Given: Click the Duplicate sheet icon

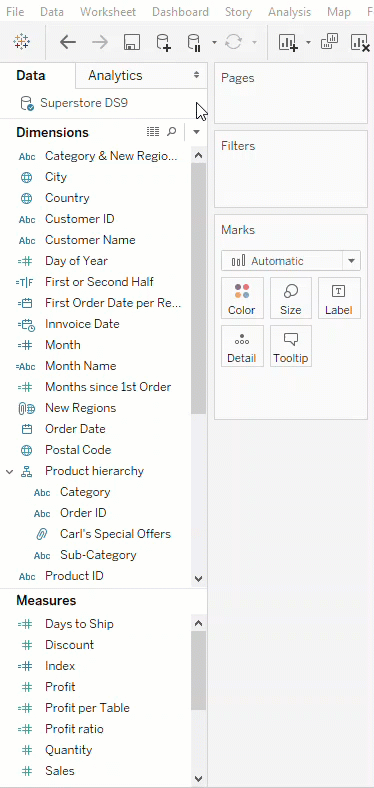Looking at the screenshot, I should pyautogui.click(x=329, y=42).
